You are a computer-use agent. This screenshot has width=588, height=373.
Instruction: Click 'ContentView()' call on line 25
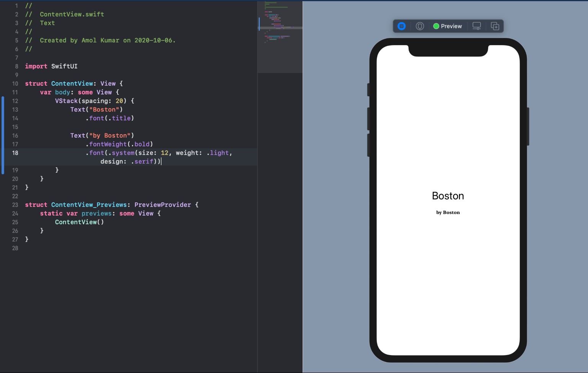[x=80, y=222]
